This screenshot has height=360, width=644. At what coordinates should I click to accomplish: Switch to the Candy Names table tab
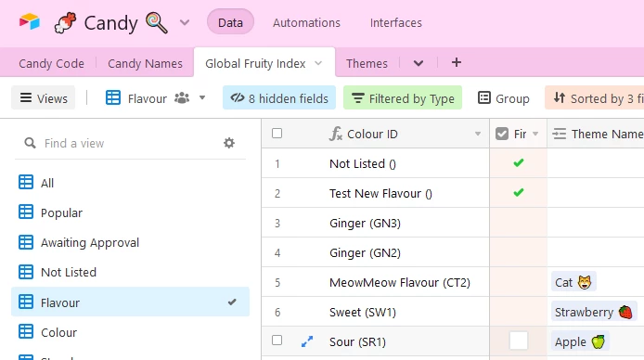(145, 63)
